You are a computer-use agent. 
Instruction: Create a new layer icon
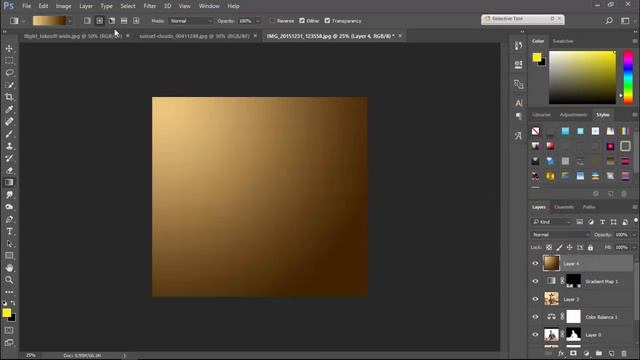[x=611, y=353]
